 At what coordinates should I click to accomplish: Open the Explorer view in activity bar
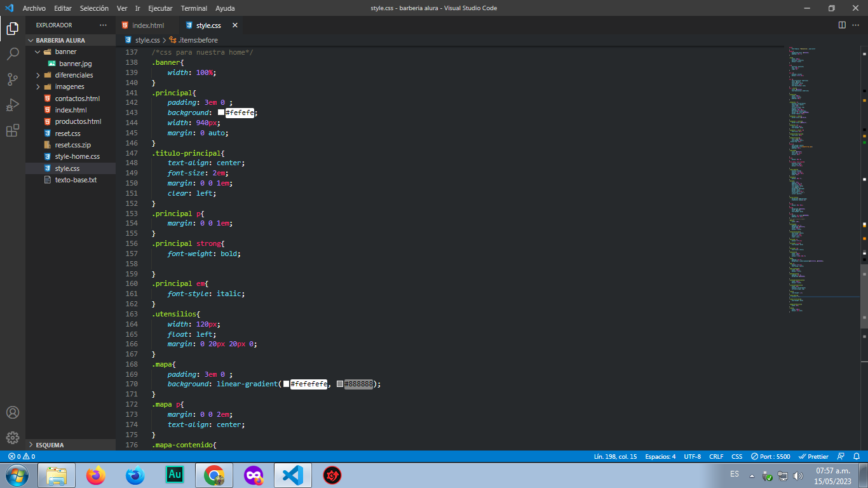coord(13,28)
